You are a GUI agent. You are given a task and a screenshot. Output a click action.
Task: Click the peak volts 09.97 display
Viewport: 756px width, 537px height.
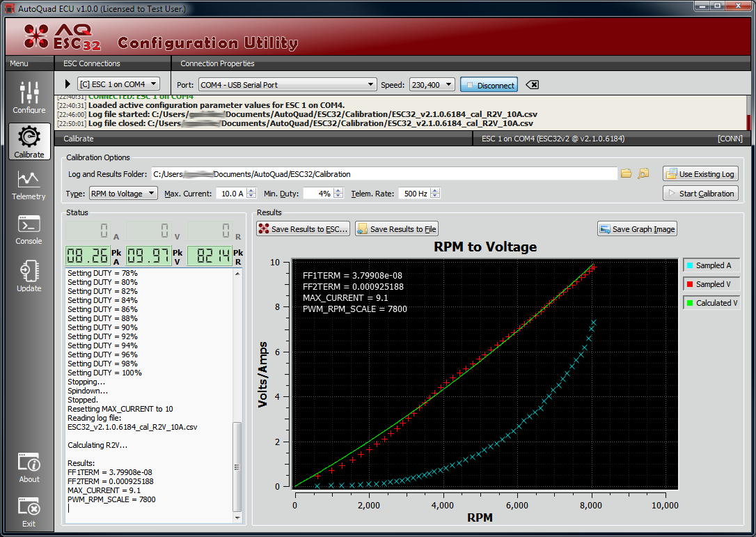148,255
